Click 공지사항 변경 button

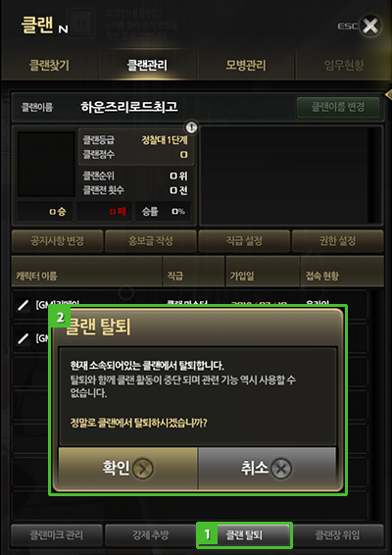(x=57, y=241)
